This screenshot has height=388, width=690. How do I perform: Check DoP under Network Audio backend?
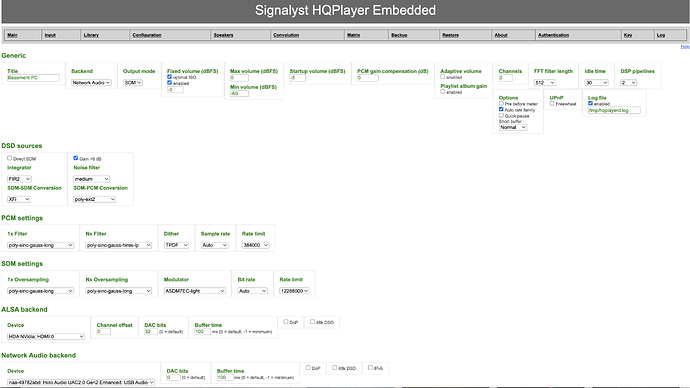point(308,367)
